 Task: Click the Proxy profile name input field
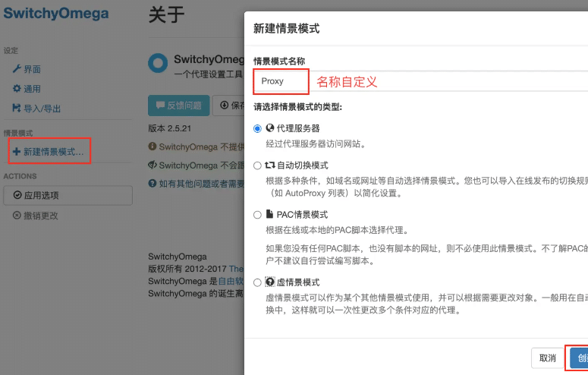(x=421, y=81)
